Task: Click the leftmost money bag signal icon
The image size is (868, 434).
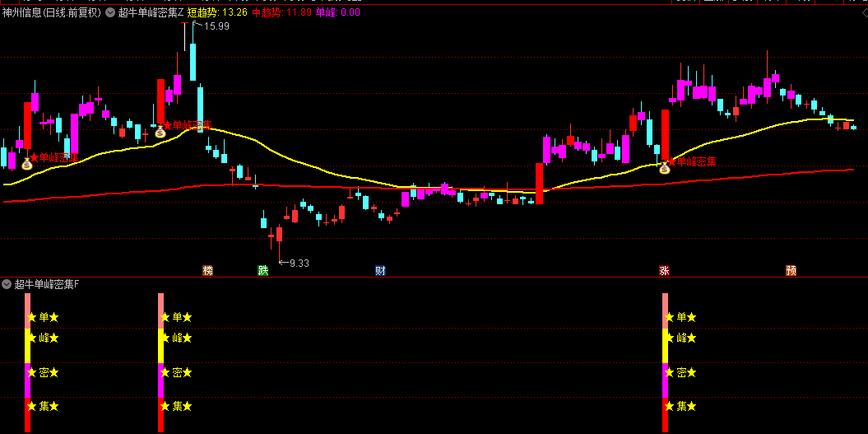Action: (x=27, y=164)
